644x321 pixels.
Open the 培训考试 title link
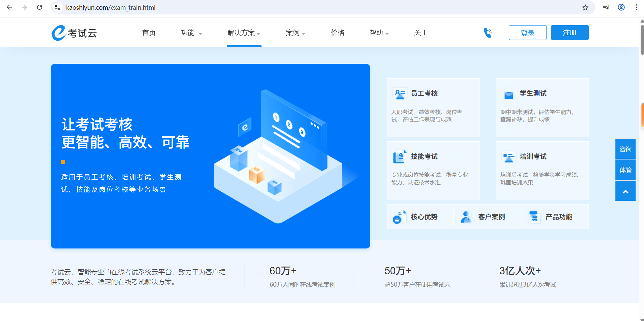pyautogui.click(x=533, y=156)
